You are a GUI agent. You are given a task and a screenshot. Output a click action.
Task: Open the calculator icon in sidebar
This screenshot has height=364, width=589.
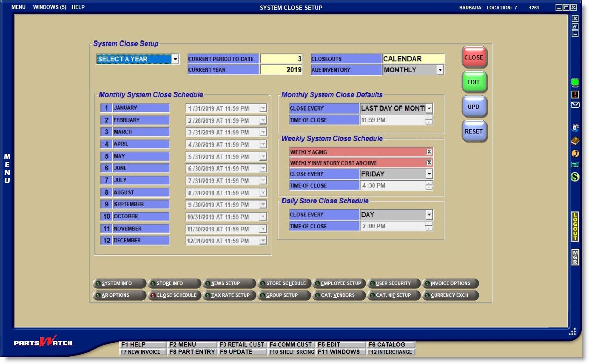click(575, 165)
